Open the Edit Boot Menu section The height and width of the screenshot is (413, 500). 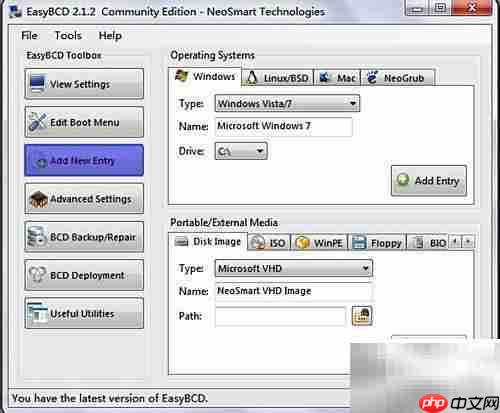tap(84, 122)
